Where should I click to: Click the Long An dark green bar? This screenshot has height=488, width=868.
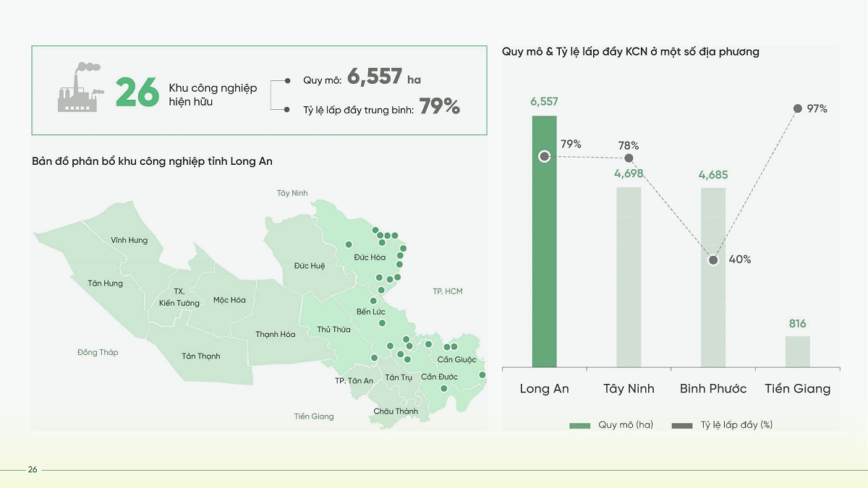545,241
